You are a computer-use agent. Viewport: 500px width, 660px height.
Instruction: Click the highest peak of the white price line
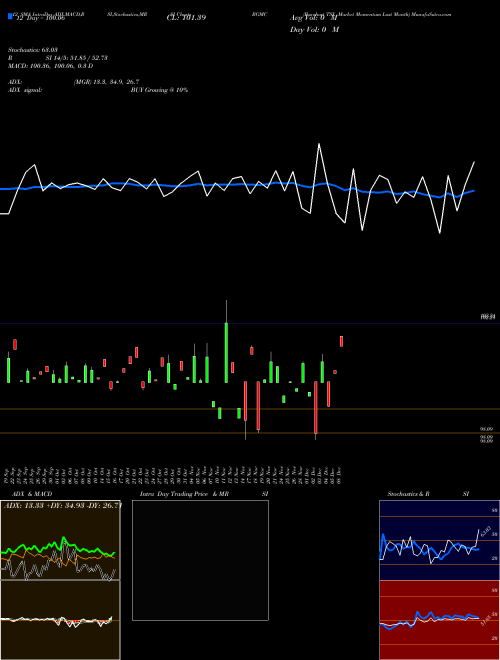(319, 144)
